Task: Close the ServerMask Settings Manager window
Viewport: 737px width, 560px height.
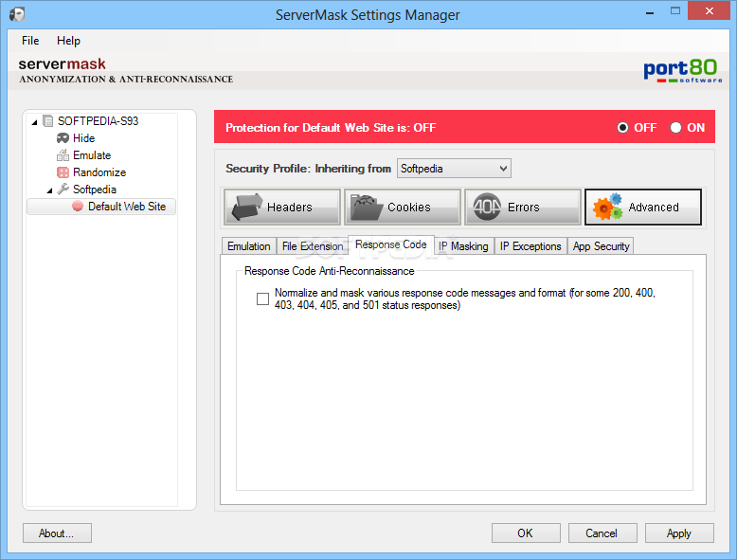Action: tap(709, 10)
